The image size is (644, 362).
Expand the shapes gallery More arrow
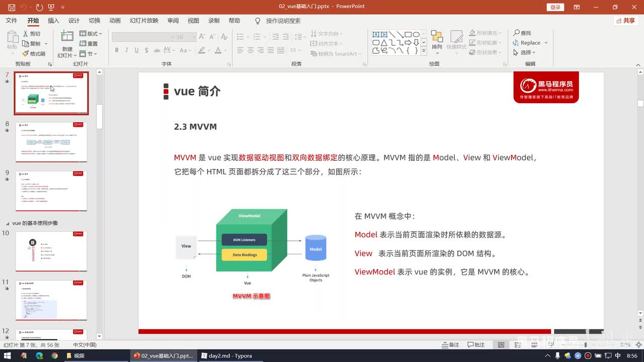click(x=424, y=51)
